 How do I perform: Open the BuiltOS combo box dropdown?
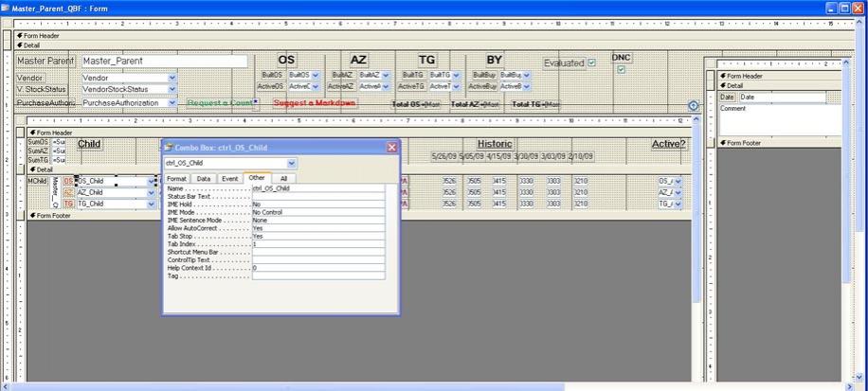point(316,75)
